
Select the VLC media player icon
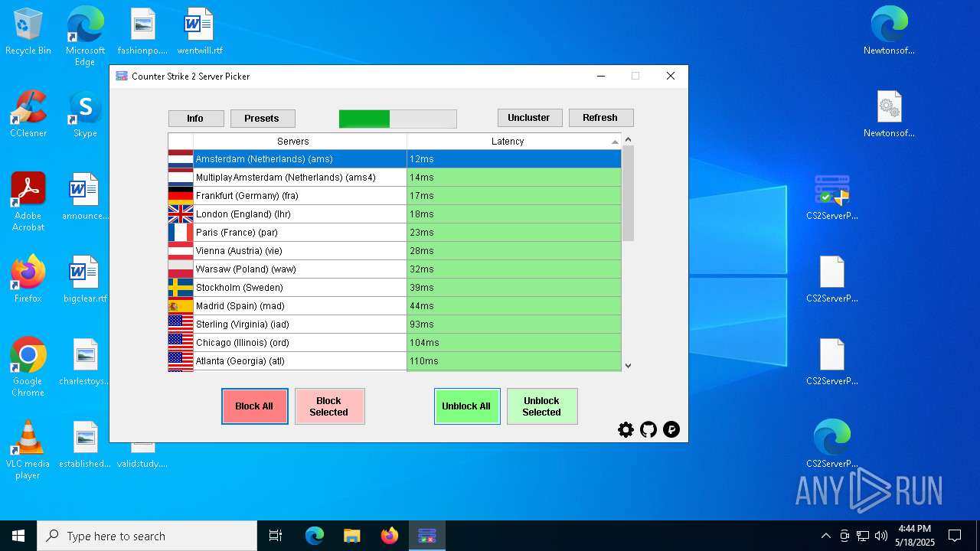(28, 450)
